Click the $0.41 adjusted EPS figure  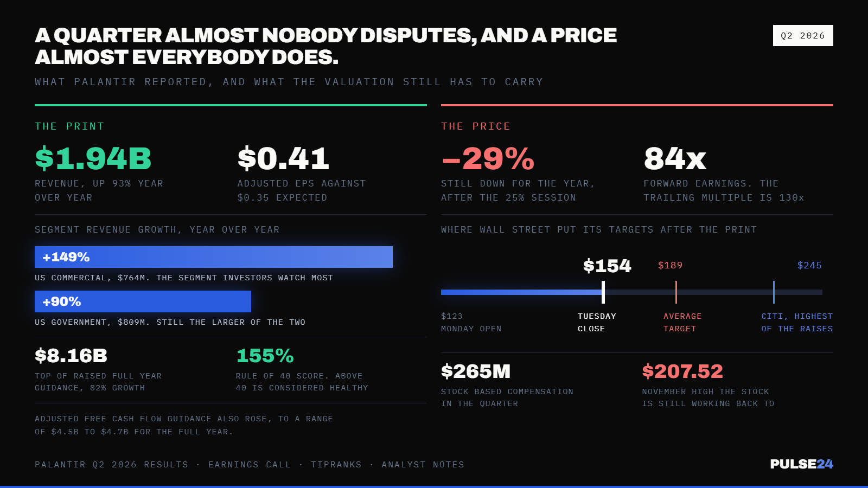click(x=283, y=158)
